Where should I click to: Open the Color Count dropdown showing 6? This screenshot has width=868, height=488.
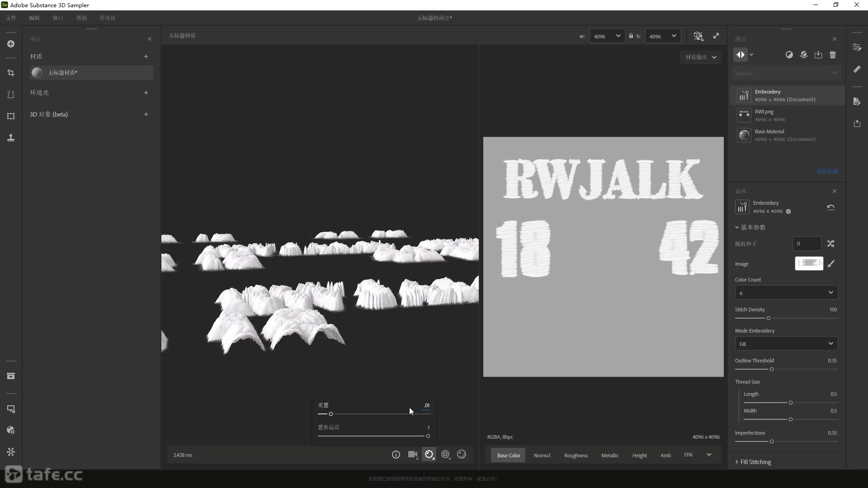point(786,293)
